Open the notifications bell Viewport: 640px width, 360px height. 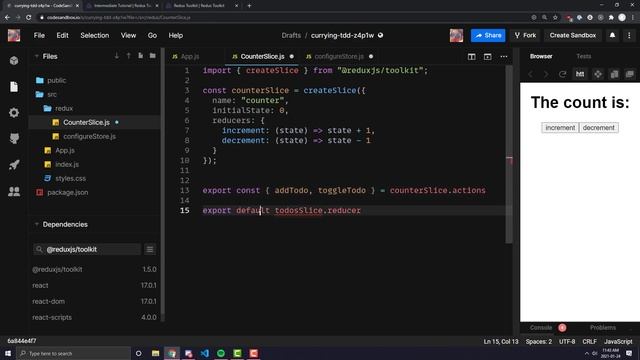(x=612, y=36)
